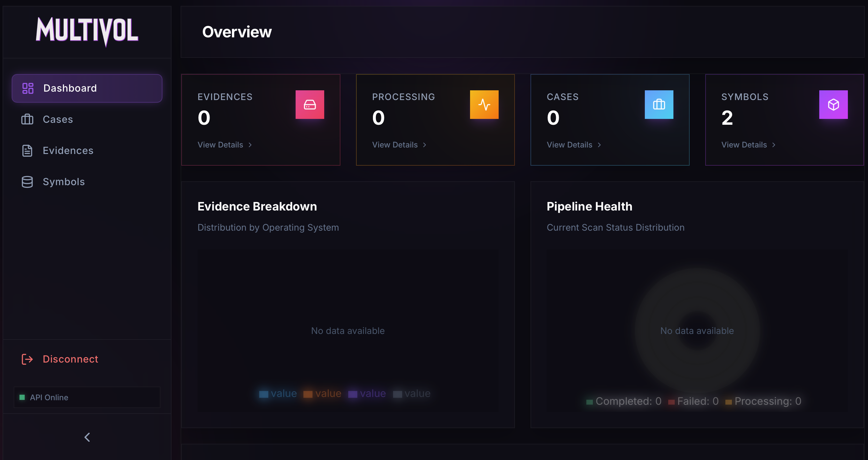Toggle the Failed legend entry in Pipeline Health

(x=694, y=401)
